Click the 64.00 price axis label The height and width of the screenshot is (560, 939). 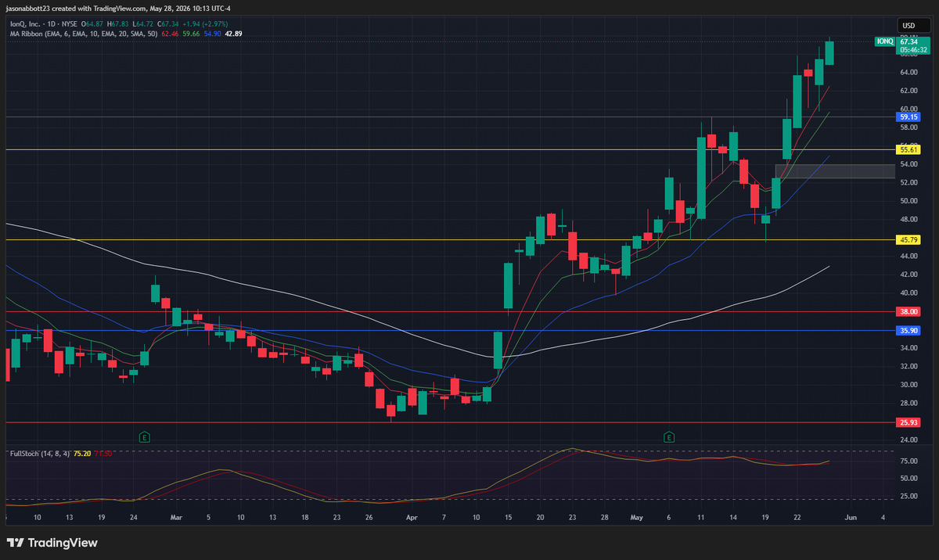tap(908, 73)
